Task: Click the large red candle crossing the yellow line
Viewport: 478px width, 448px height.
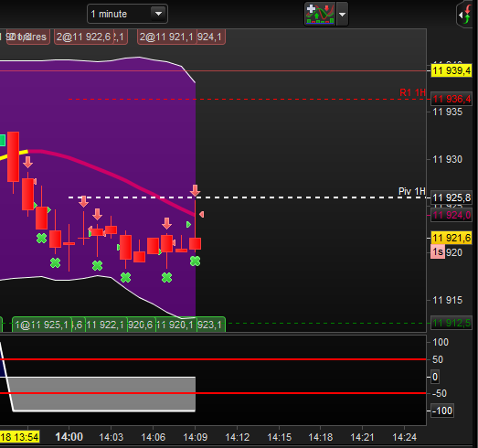Action: 13,156
